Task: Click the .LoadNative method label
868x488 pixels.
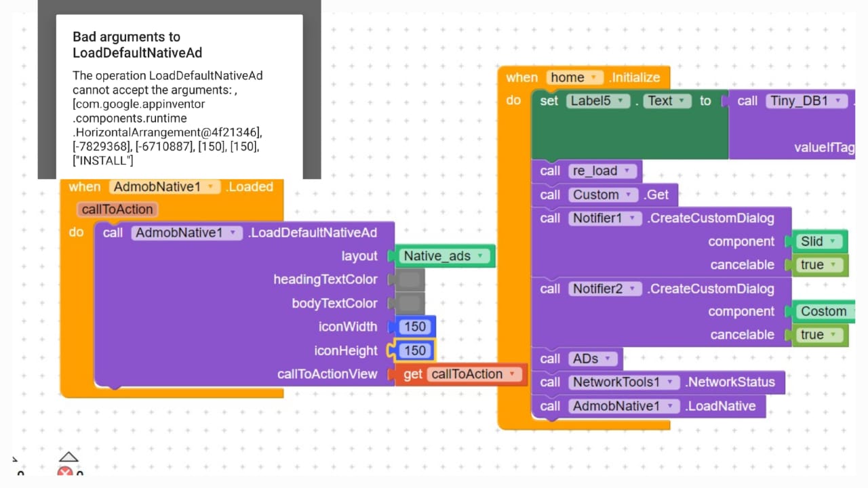Action: 720,406
